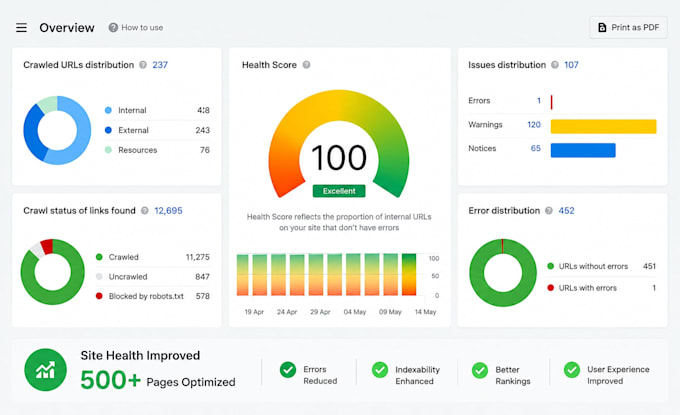Click the yellow Warnings bar

tap(603, 127)
